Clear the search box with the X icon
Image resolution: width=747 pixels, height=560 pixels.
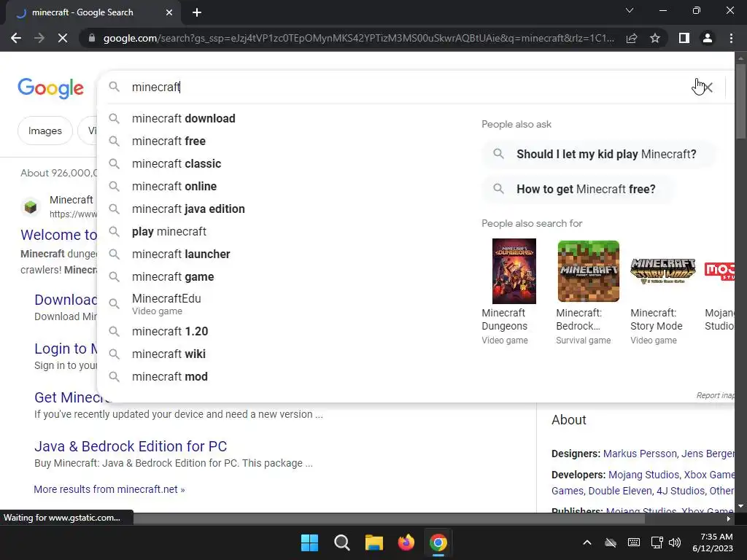(x=708, y=87)
